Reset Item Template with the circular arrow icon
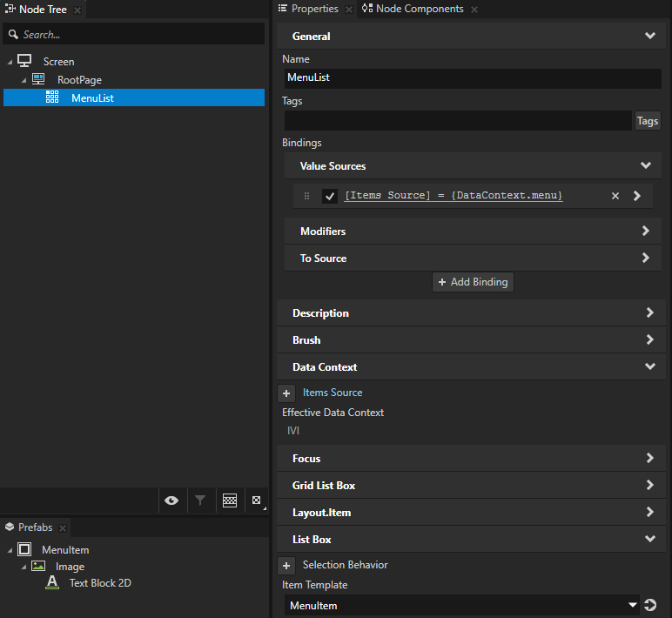Image resolution: width=672 pixels, height=618 pixels. tap(649, 605)
